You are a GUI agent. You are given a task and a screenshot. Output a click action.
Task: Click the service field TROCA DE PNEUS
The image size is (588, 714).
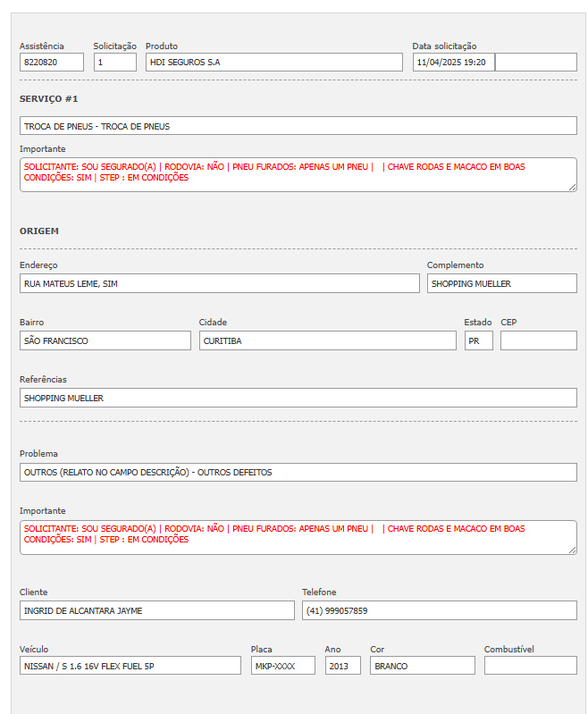click(x=298, y=126)
